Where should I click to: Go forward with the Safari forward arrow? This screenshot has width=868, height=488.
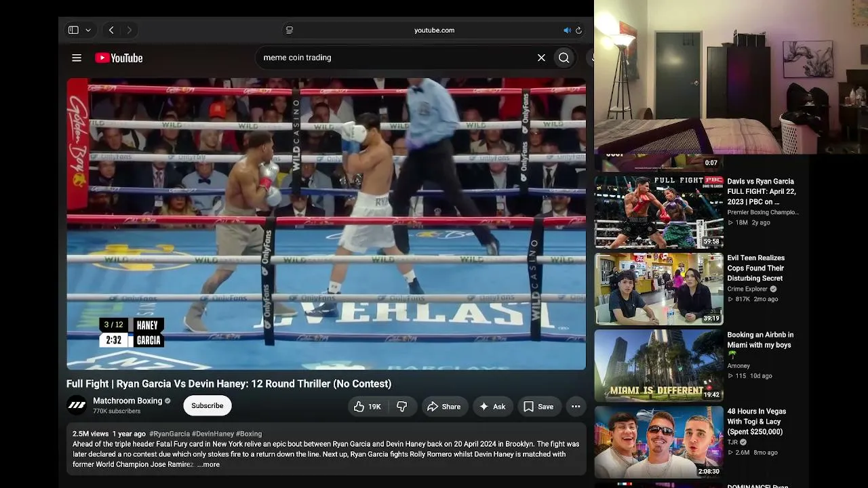point(129,30)
